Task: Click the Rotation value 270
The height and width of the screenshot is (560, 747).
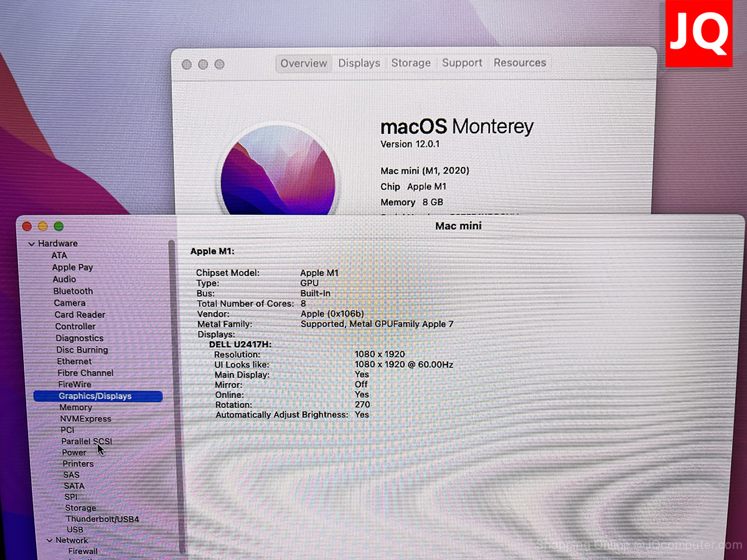Action: point(362,404)
